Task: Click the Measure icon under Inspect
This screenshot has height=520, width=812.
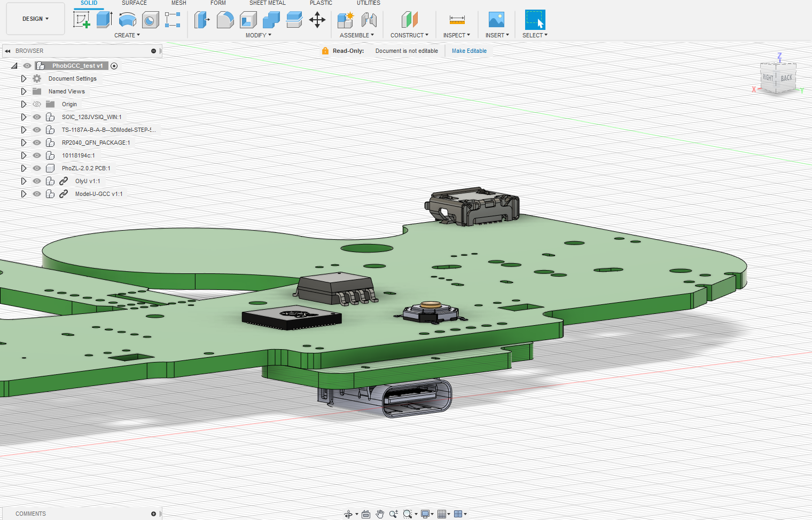Action: point(457,20)
